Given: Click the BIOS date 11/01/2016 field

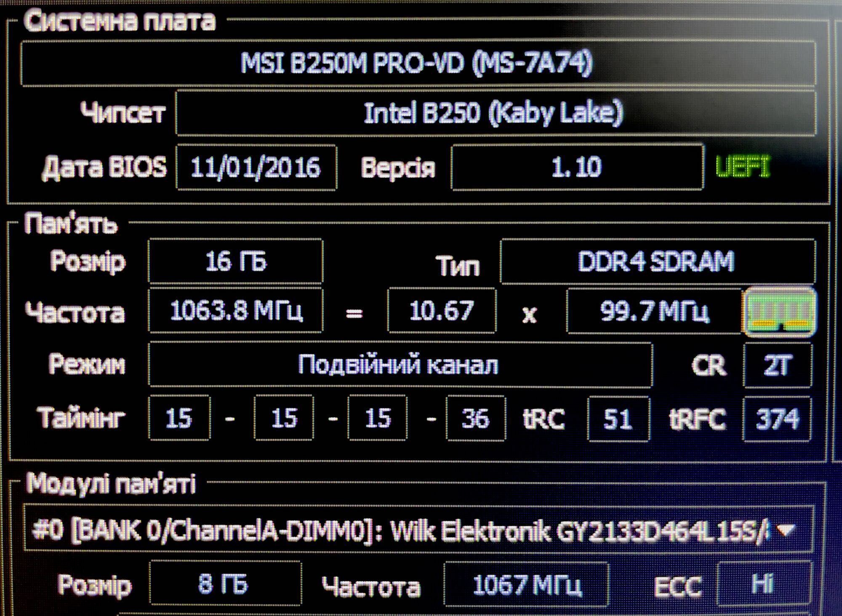Looking at the screenshot, I should click(x=256, y=167).
